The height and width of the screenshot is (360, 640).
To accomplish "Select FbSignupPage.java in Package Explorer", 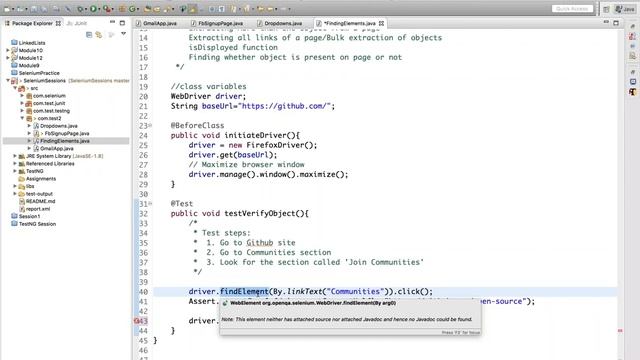I will click(x=67, y=133).
